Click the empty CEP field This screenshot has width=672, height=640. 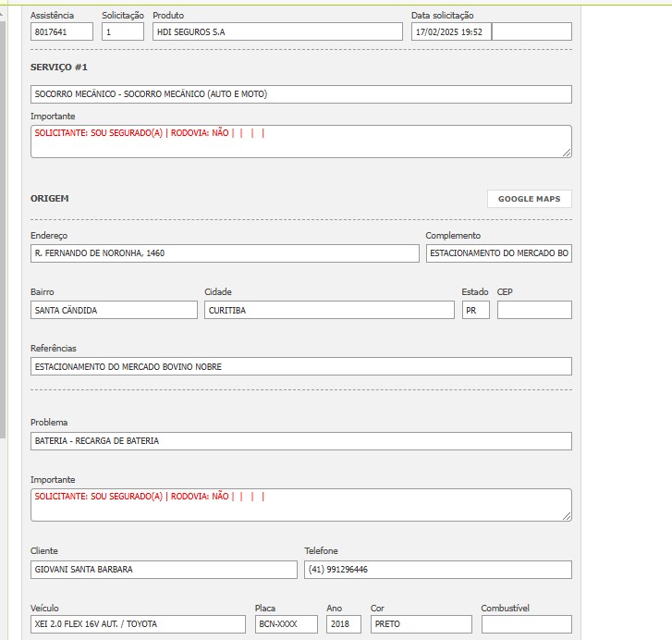534,310
